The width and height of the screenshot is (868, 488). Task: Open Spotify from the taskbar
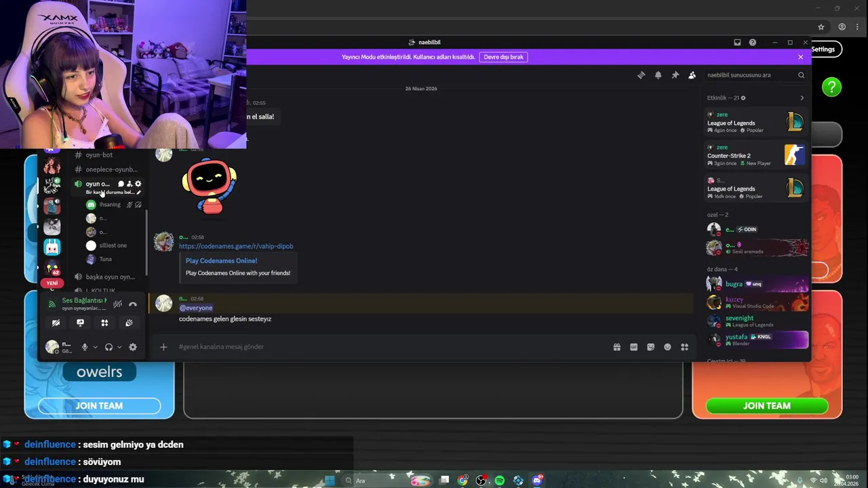[x=500, y=481]
